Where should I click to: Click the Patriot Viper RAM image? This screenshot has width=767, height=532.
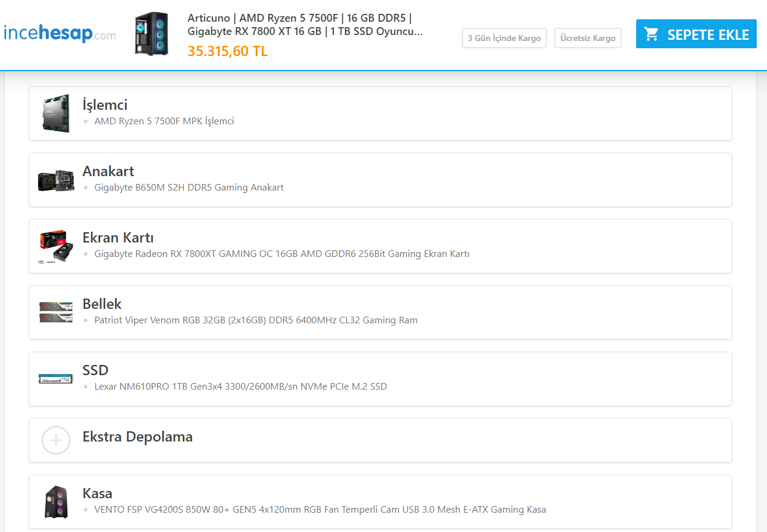point(56,312)
